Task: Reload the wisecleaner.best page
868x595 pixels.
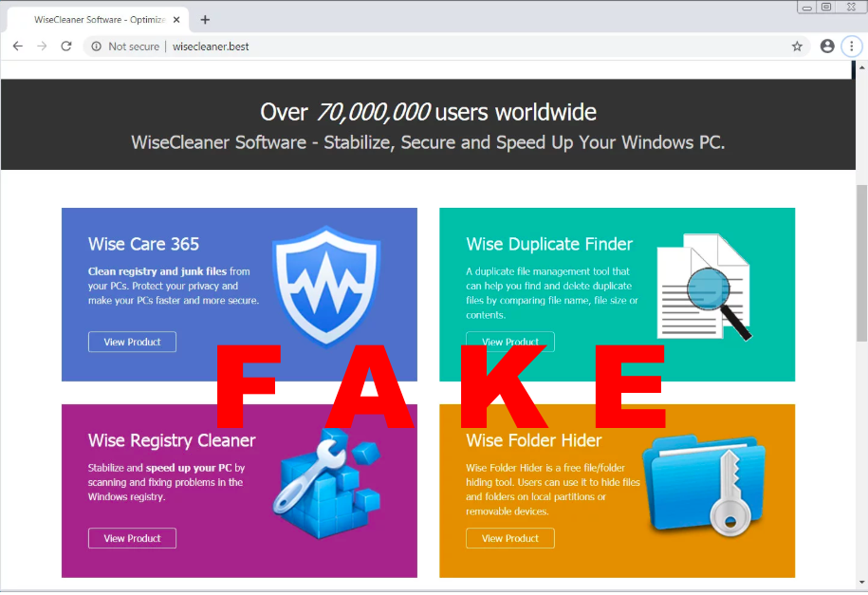Action: coord(66,46)
